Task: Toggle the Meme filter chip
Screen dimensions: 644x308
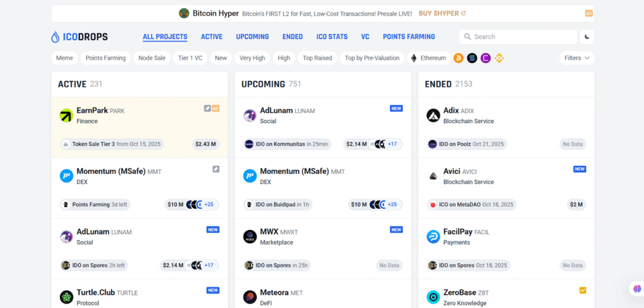Action: [65, 58]
